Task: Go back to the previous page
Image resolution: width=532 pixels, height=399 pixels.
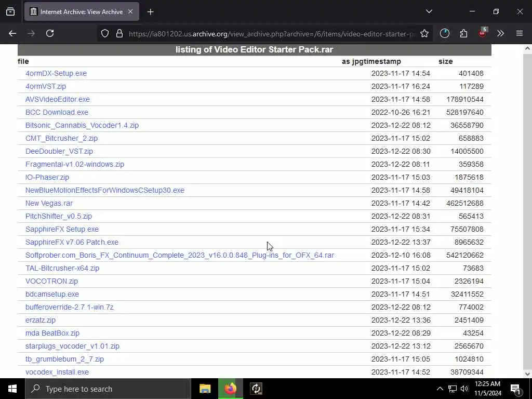Action: (x=12, y=33)
